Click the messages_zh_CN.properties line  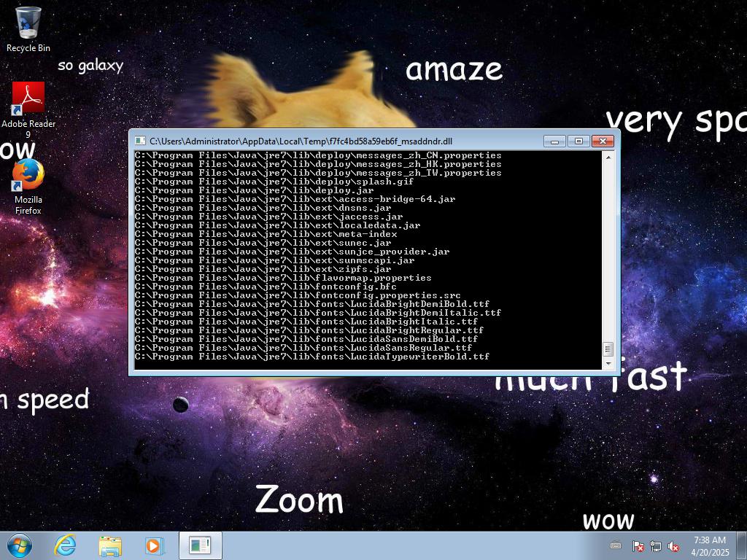(x=318, y=155)
